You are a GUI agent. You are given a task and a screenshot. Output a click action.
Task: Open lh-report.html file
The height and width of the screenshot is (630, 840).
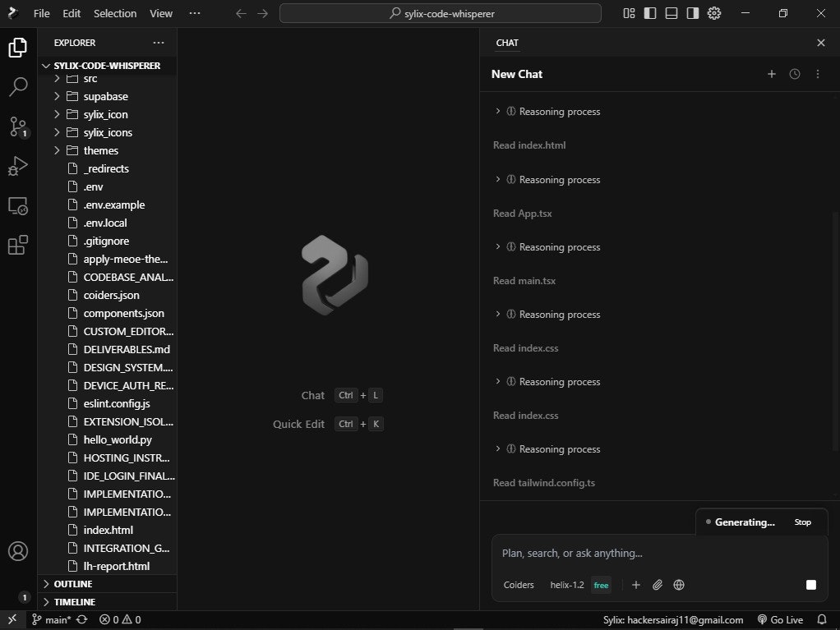(x=107, y=566)
